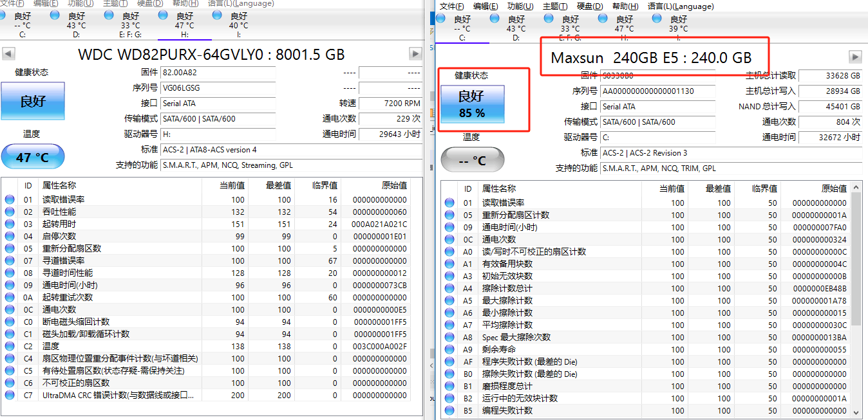Click the status orb for 寻道错误率 row
This screenshot has height=420, width=868.
click(x=10, y=260)
